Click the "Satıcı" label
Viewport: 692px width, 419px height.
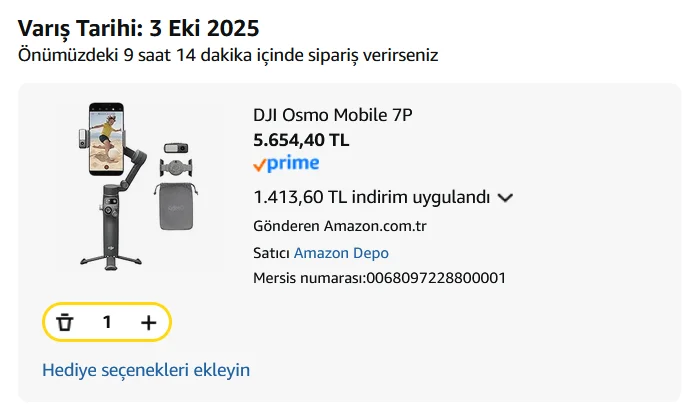(271, 253)
